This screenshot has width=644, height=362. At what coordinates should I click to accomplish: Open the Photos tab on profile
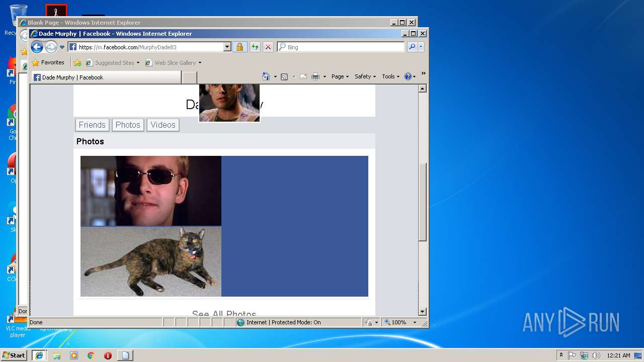(128, 125)
